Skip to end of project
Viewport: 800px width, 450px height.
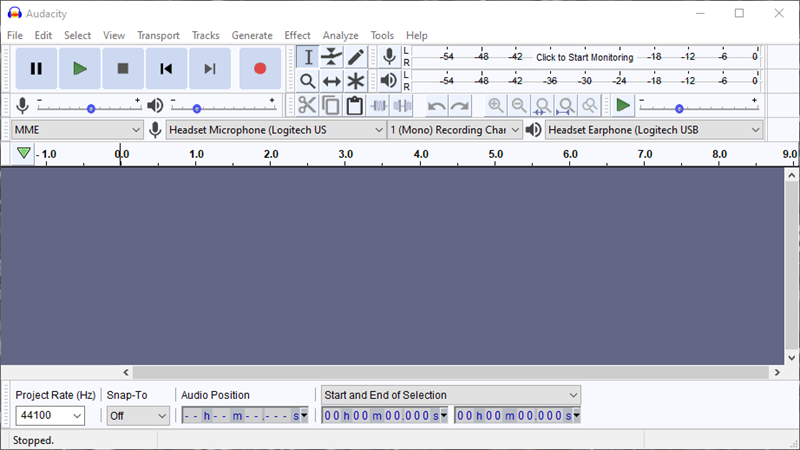point(210,68)
